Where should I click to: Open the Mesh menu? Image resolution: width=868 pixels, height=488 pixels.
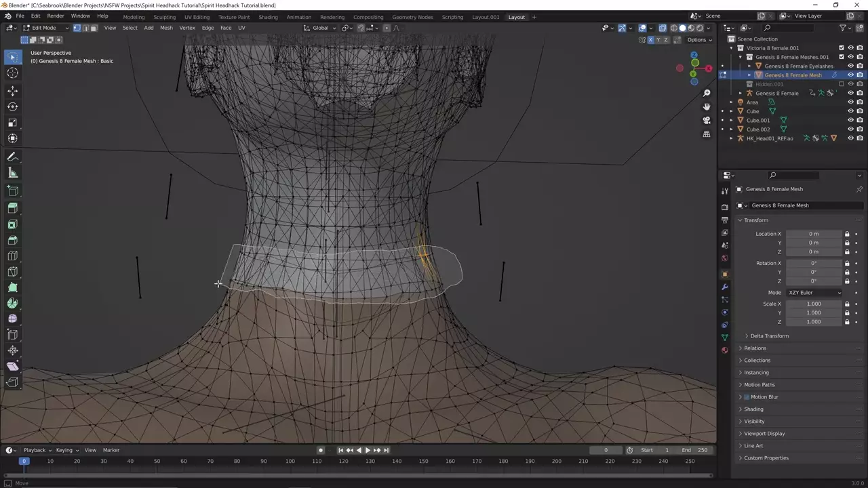coord(166,28)
